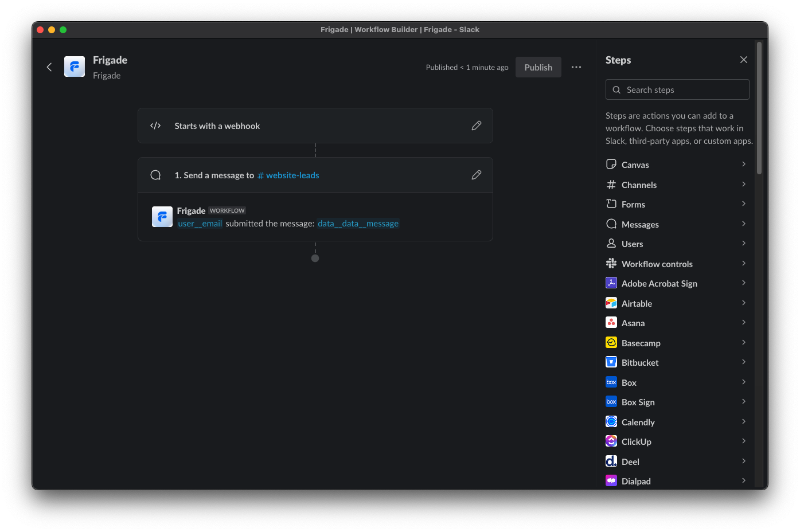
Task: Click the Adobe Acrobat Sign icon
Action: [611, 283]
